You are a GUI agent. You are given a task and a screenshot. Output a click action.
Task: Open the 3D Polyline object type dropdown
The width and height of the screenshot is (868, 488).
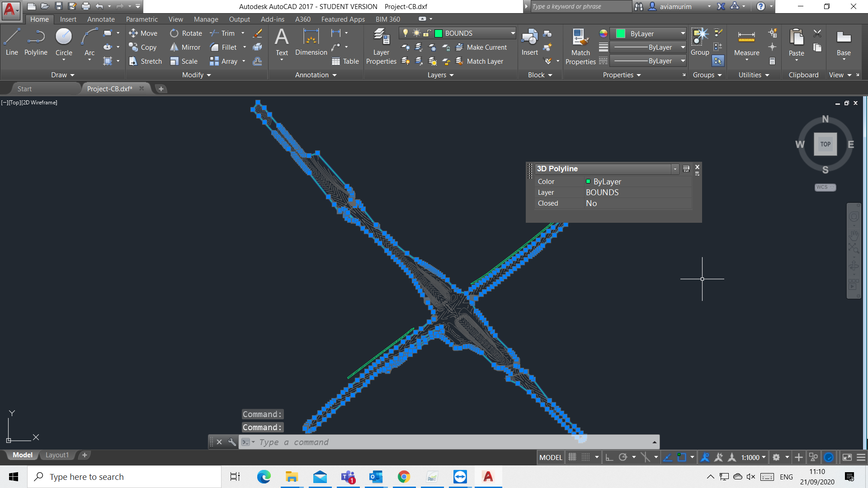(675, 169)
